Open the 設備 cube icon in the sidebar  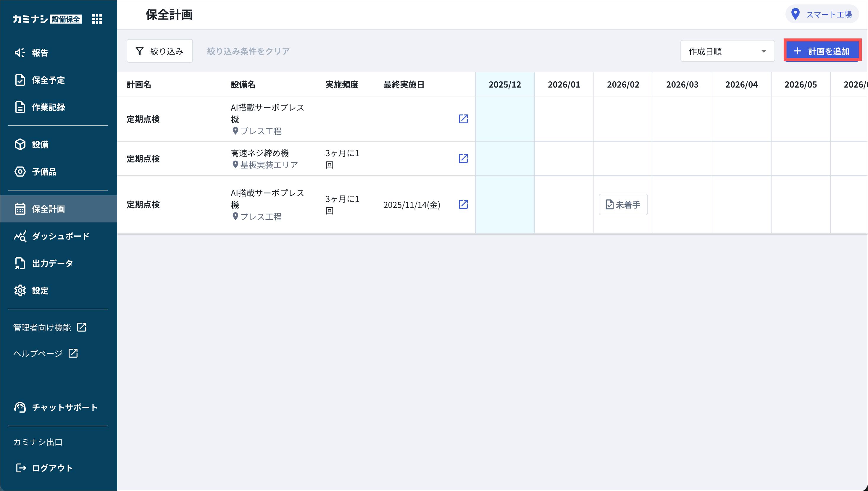point(20,144)
